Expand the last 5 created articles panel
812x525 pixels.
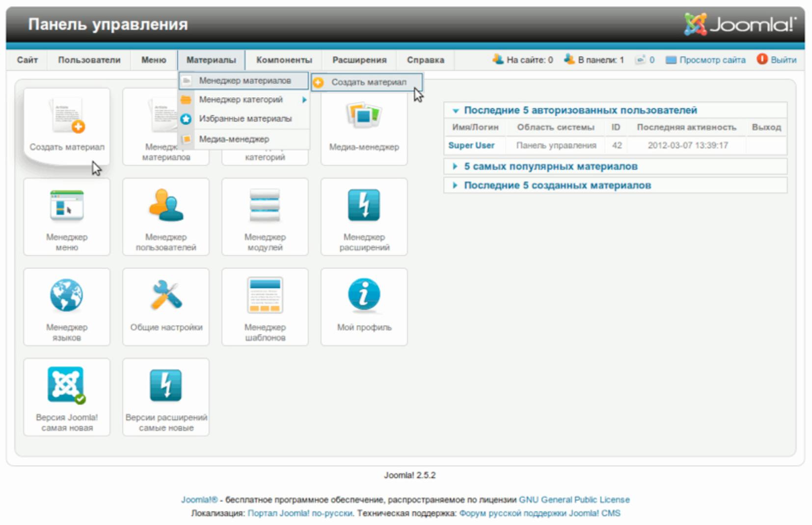coord(557,185)
